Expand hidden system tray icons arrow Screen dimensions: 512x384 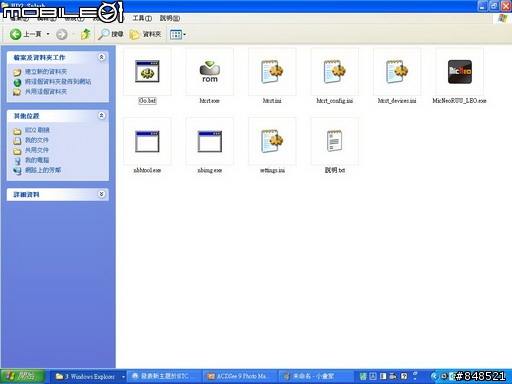tap(434, 376)
